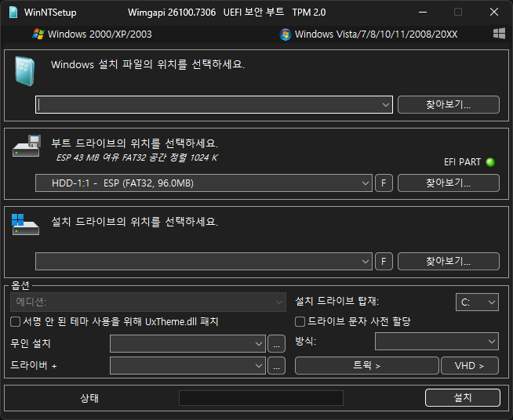Click the 설치 드라이브 탑재 label
513x420 pixels.
tap(337, 301)
